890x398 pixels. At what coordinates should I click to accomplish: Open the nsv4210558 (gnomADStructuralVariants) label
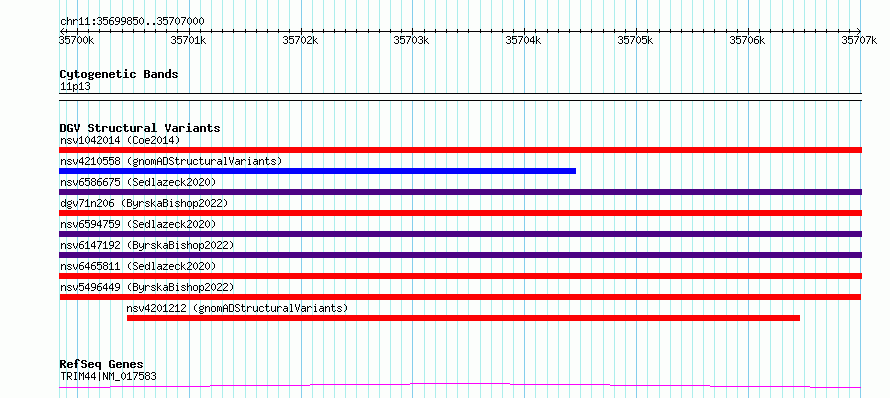pyautogui.click(x=171, y=161)
